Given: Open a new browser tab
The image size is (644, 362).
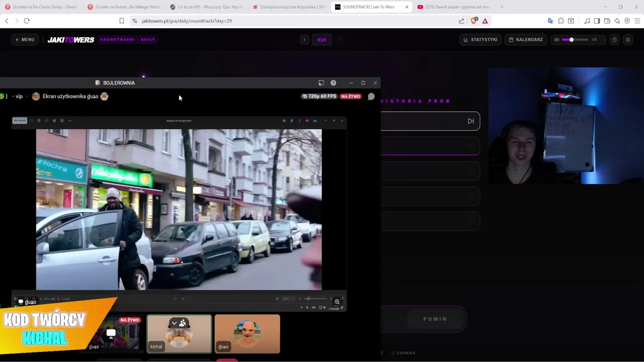Looking at the screenshot, I should point(501,7).
